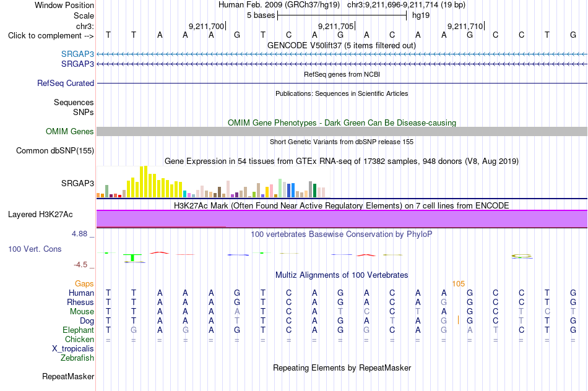
Task: Click the gray OMIM Genes item bar
Action: pyautogui.click(x=342, y=131)
